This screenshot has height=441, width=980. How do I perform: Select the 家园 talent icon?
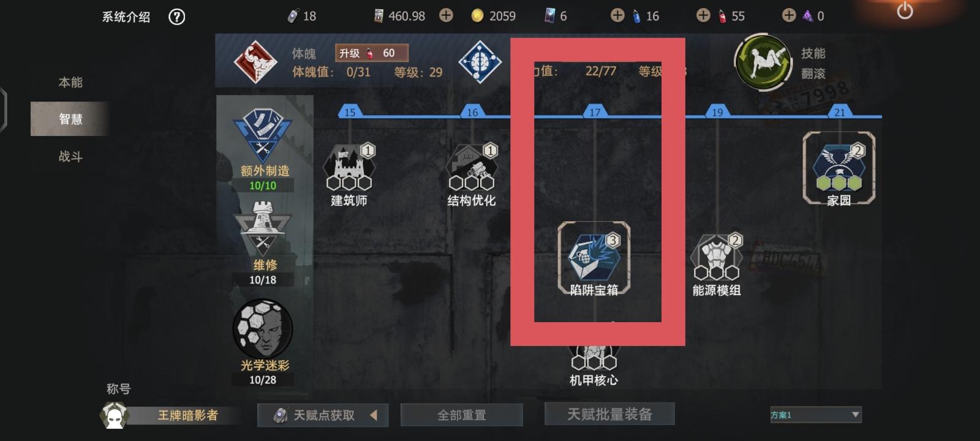click(x=839, y=167)
